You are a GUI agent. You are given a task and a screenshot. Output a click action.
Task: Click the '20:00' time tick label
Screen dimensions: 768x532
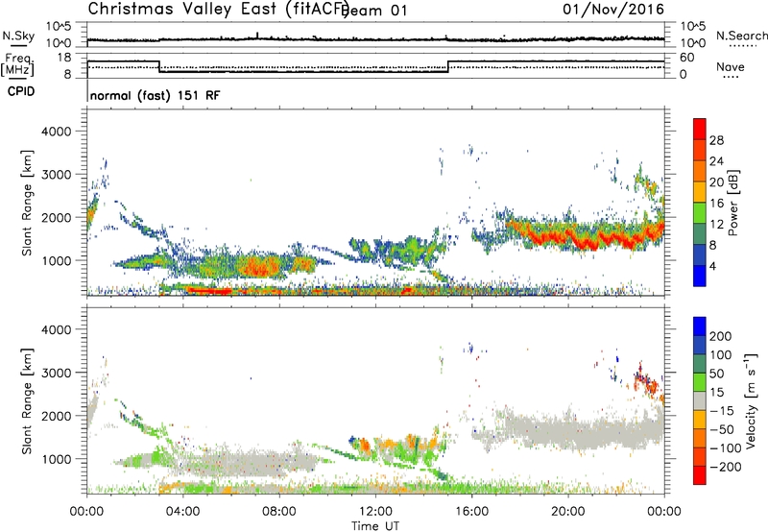(568, 512)
